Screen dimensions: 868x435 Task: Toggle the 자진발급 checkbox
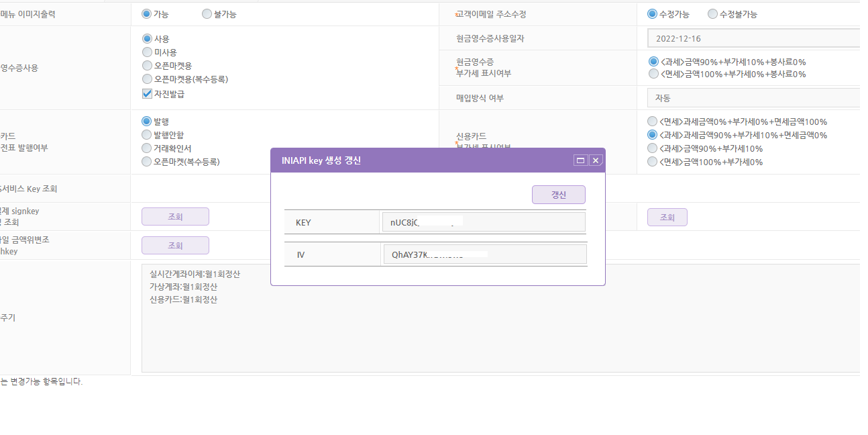(x=146, y=93)
